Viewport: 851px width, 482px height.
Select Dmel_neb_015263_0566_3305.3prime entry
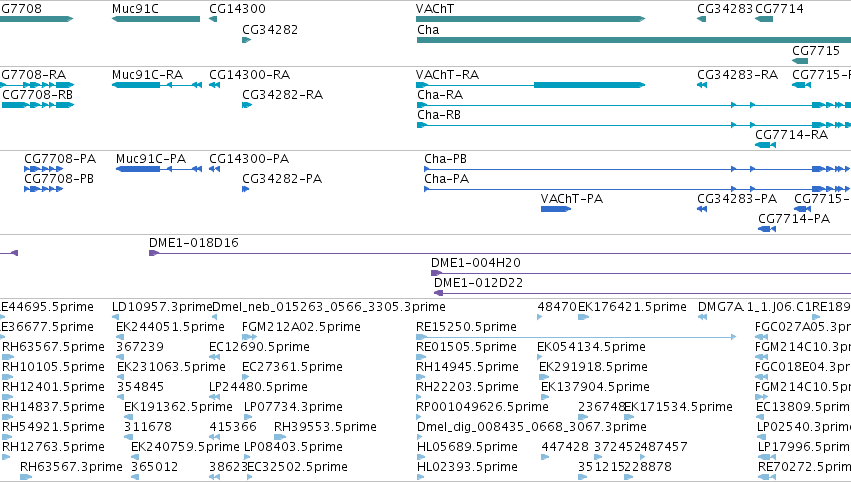click(329, 307)
